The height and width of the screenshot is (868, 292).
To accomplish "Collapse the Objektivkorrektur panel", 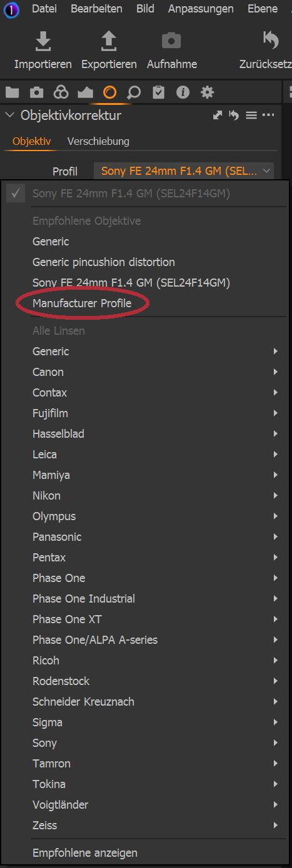I will coord(10,116).
